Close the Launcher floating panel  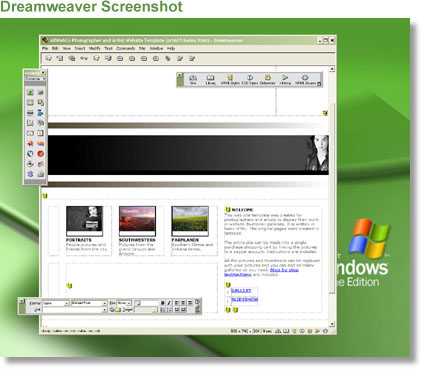tap(180, 75)
